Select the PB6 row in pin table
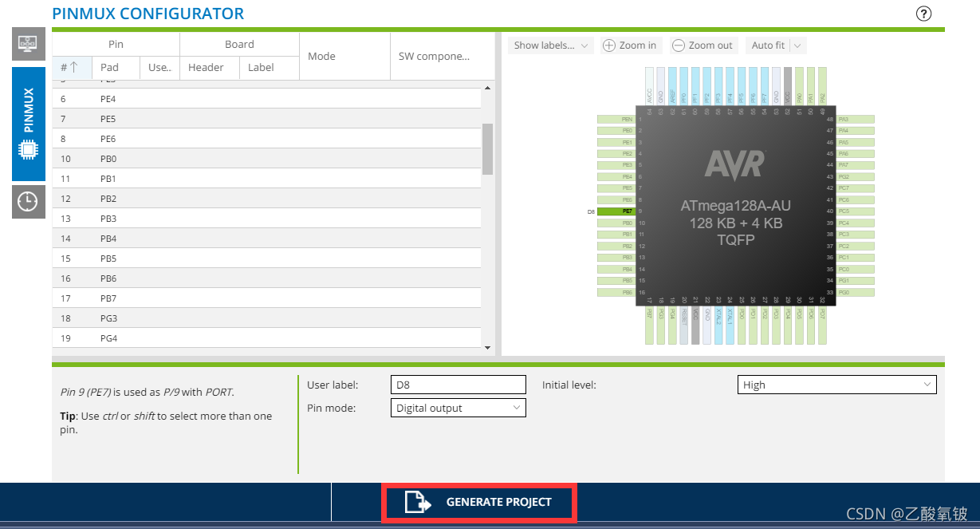This screenshot has width=980, height=529. point(266,278)
